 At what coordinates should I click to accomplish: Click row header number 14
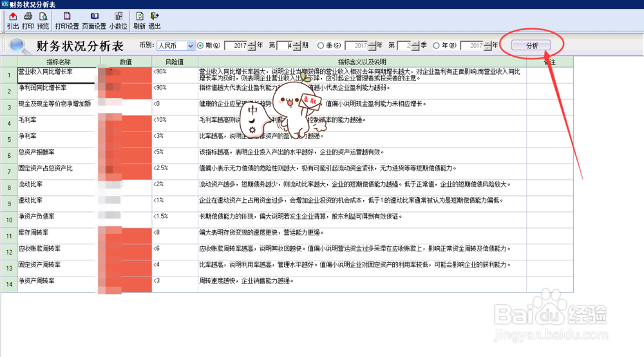click(x=8, y=284)
